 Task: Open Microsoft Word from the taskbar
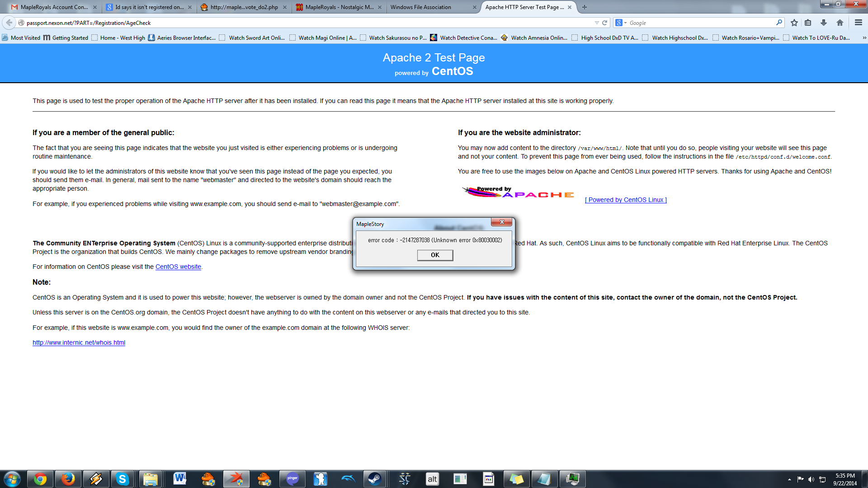[x=180, y=479]
